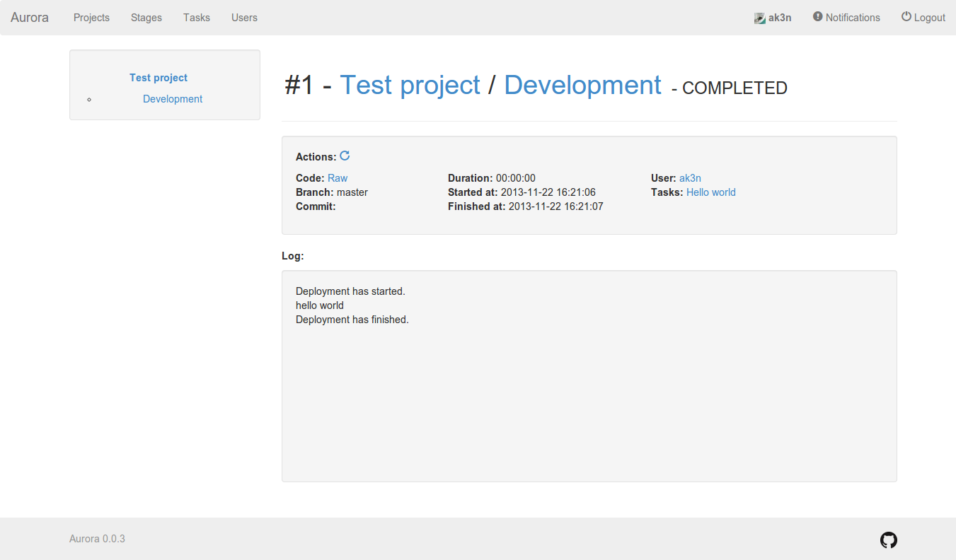The image size is (956, 560).
Task: Click the Aurora 0.0.3 footer text
Action: (x=97, y=539)
